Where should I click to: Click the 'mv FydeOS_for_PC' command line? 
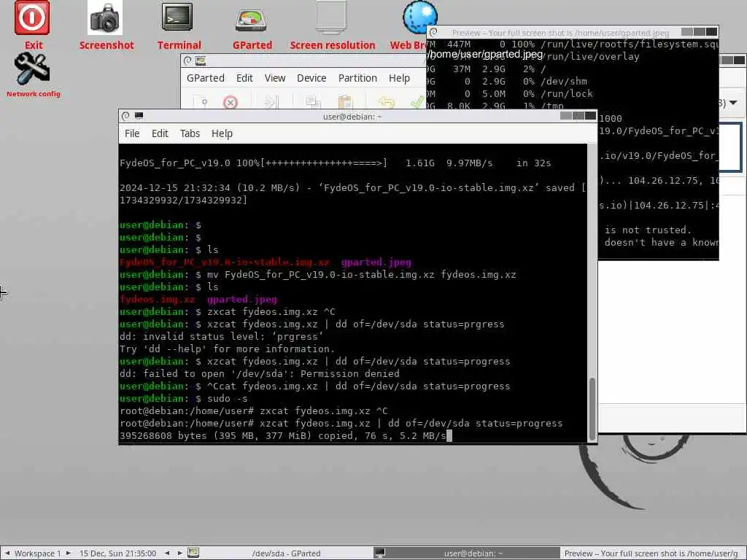[318, 275]
